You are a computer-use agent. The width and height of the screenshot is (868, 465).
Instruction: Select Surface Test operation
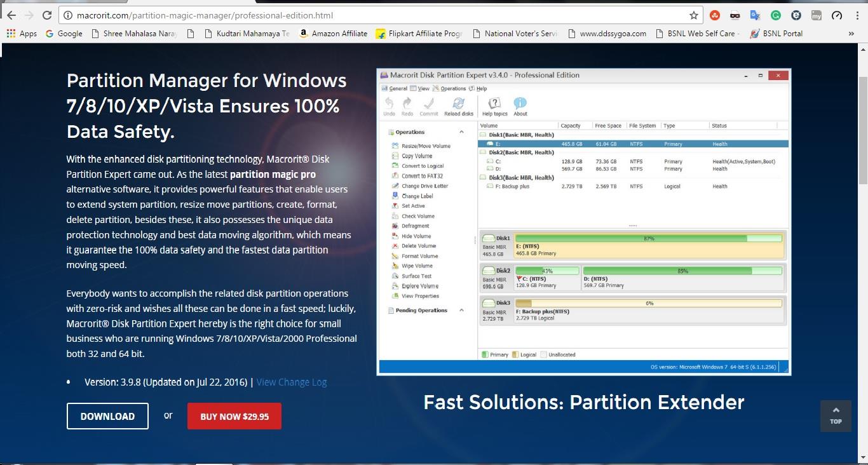412,276
